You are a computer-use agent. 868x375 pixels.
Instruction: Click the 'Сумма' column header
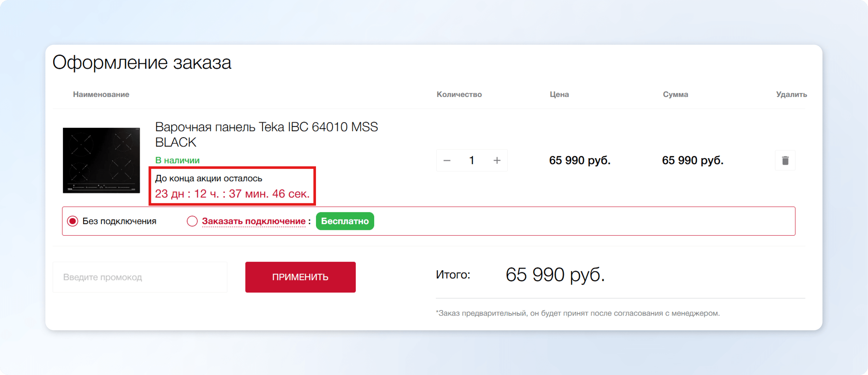click(675, 94)
